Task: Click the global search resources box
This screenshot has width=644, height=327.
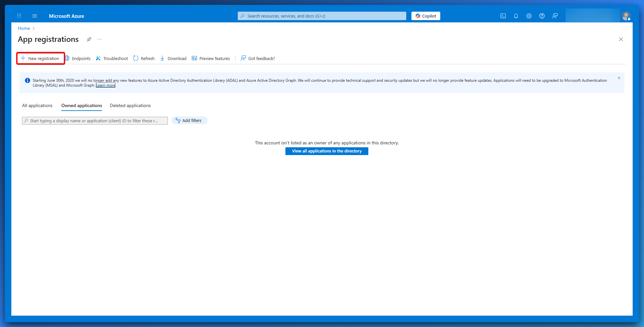Action: [322, 16]
